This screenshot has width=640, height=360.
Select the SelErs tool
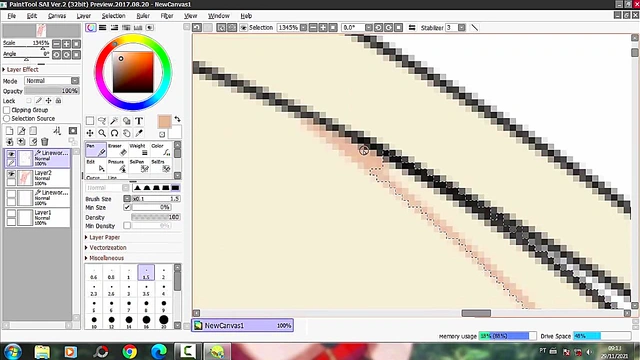[x=160, y=165]
